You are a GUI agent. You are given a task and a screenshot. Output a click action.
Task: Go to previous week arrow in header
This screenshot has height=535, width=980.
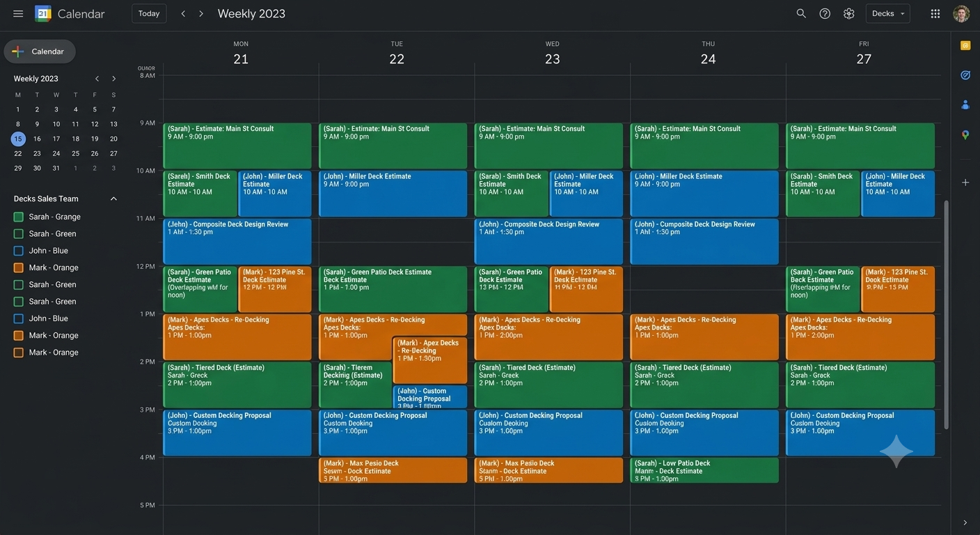tap(183, 14)
